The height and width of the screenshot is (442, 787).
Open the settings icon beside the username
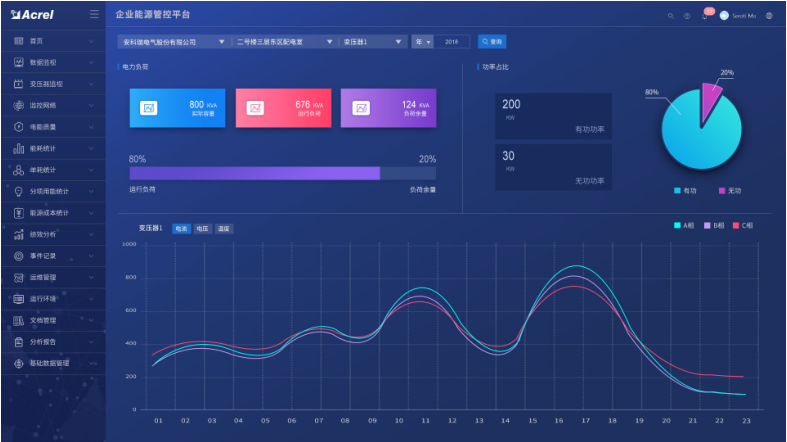769,16
